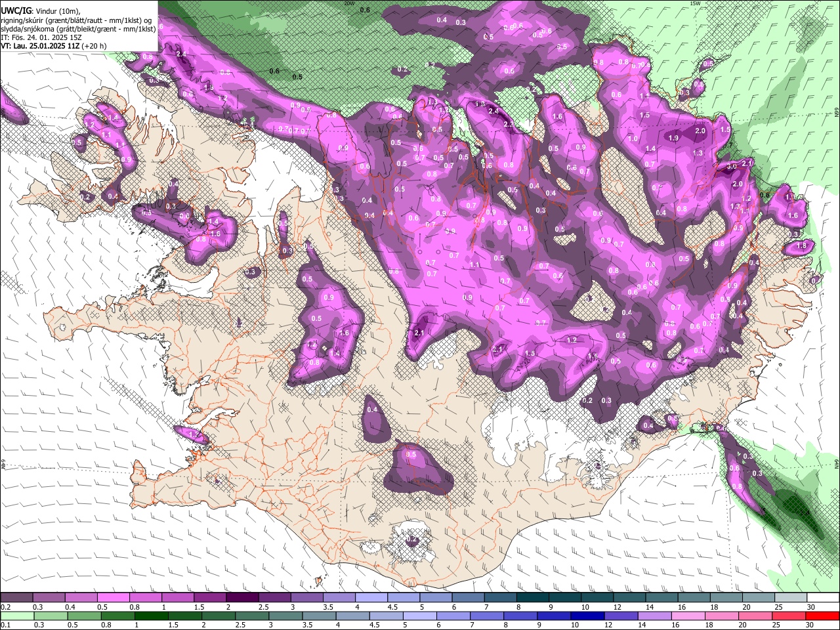840x630 pixels.
Task: Pick the white swatch ending the upper legend
Action: [x=823, y=598]
